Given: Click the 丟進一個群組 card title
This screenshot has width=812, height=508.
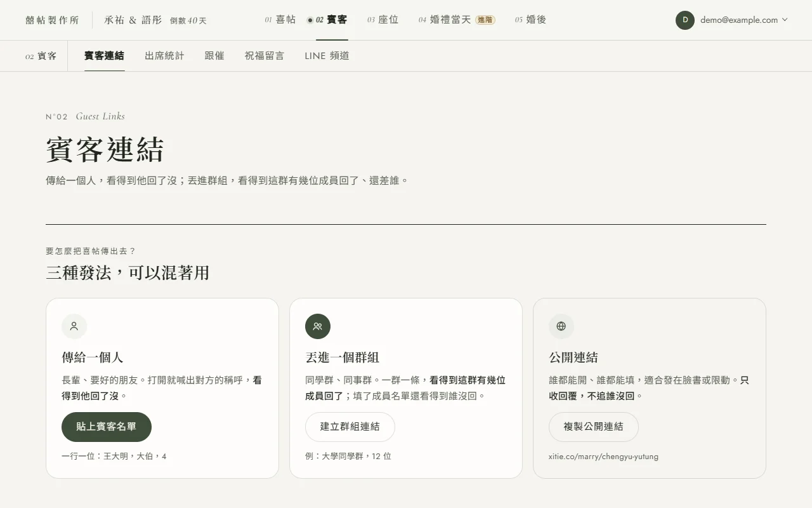Looking at the screenshot, I should click(342, 358).
